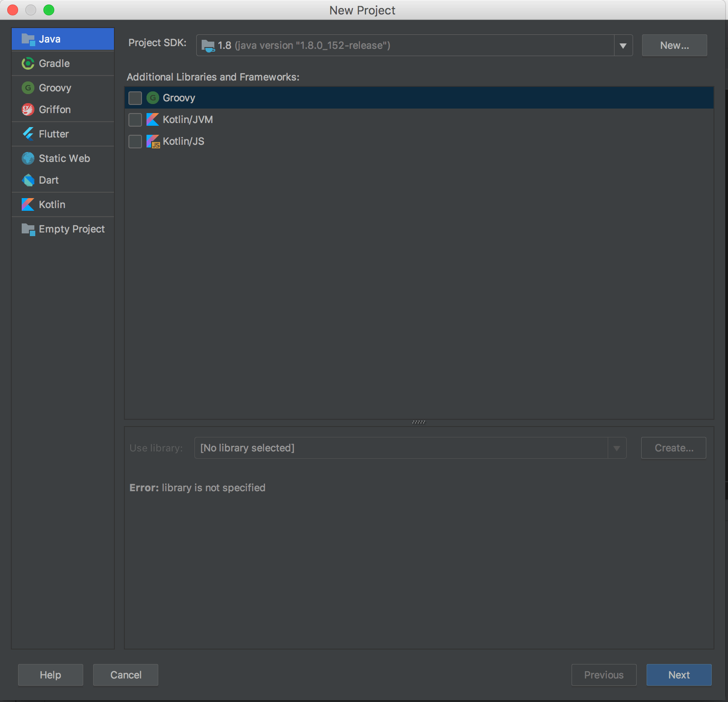
Task: Select the Java folder icon in sidebar
Action: pyautogui.click(x=28, y=39)
